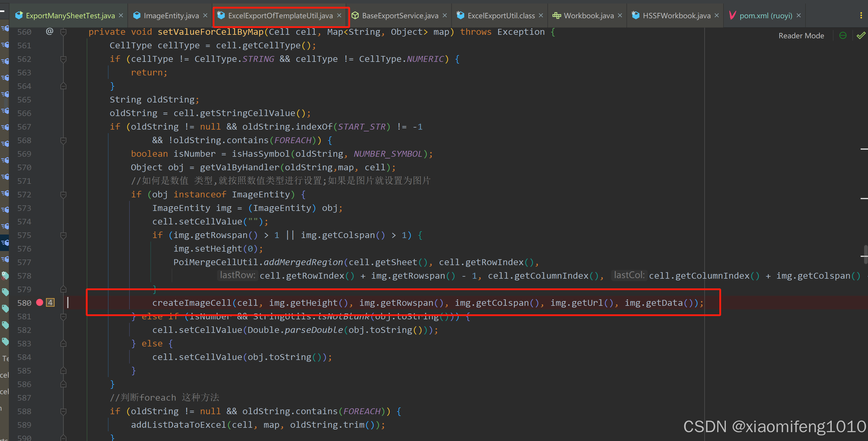
Task: Open the ExcelExportUtil.class tab
Action: (501, 16)
